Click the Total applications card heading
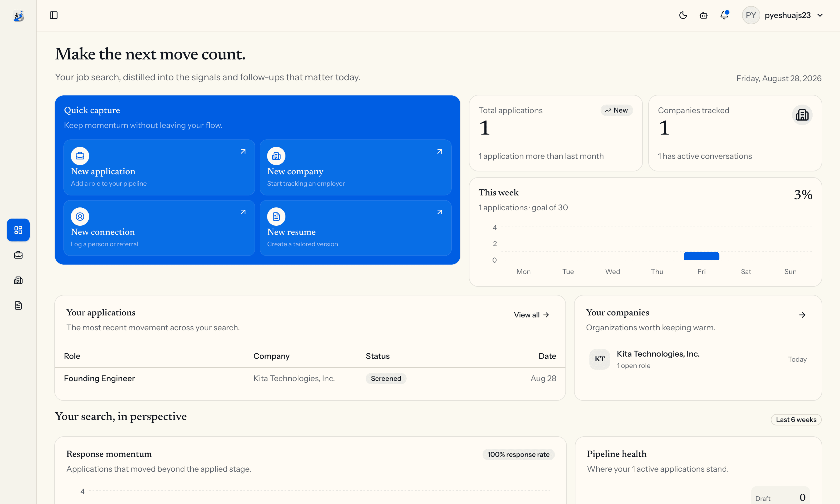The height and width of the screenshot is (504, 840). pyautogui.click(x=510, y=110)
